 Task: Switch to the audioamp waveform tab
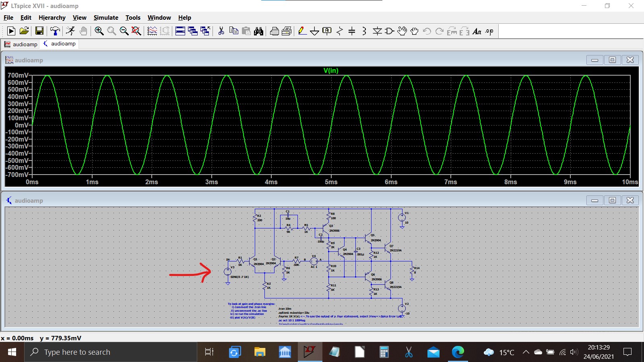[x=21, y=44]
